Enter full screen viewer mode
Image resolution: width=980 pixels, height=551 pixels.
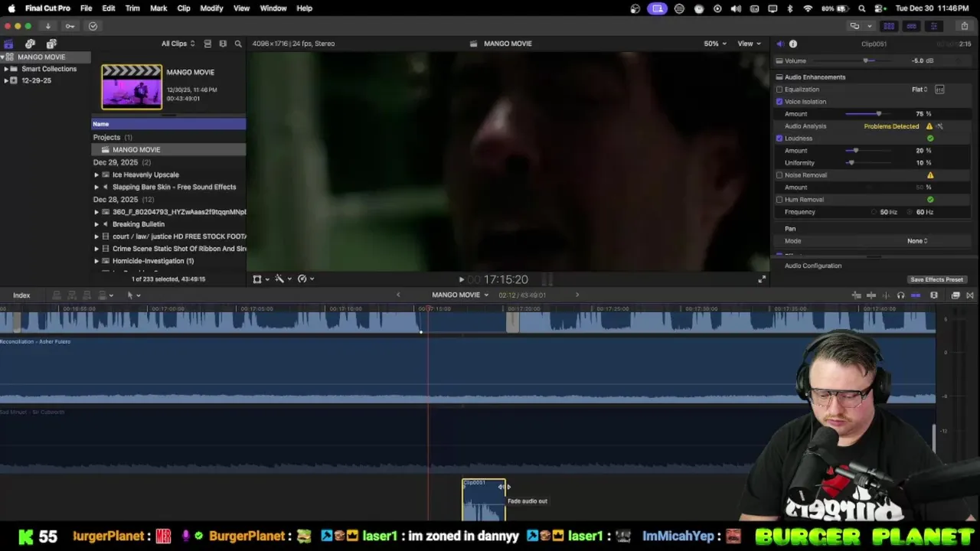762,279
